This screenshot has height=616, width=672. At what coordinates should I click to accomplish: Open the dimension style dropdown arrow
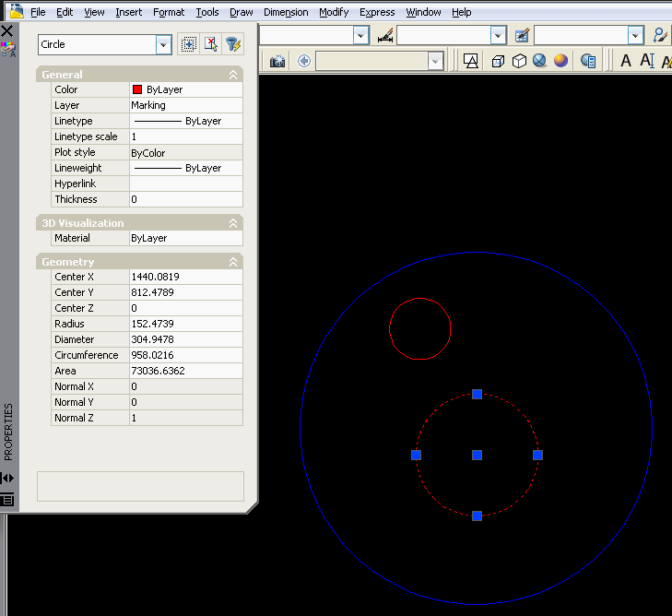[498, 35]
